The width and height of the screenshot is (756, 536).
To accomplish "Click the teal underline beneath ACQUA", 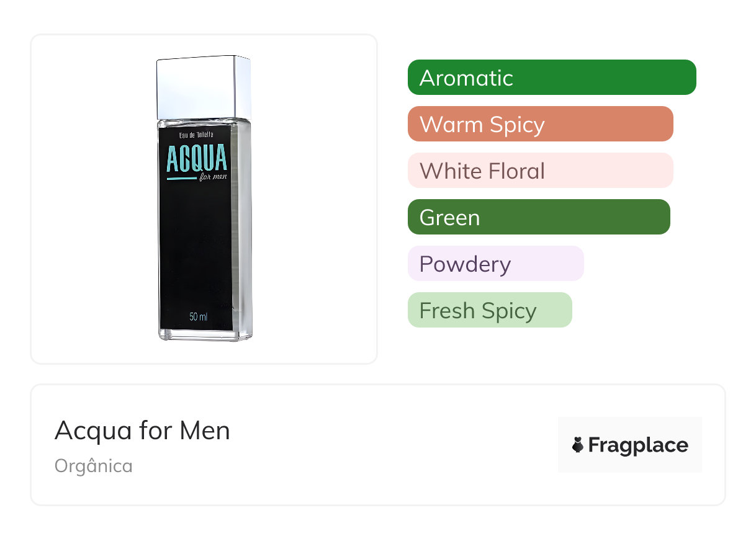I will [x=181, y=179].
